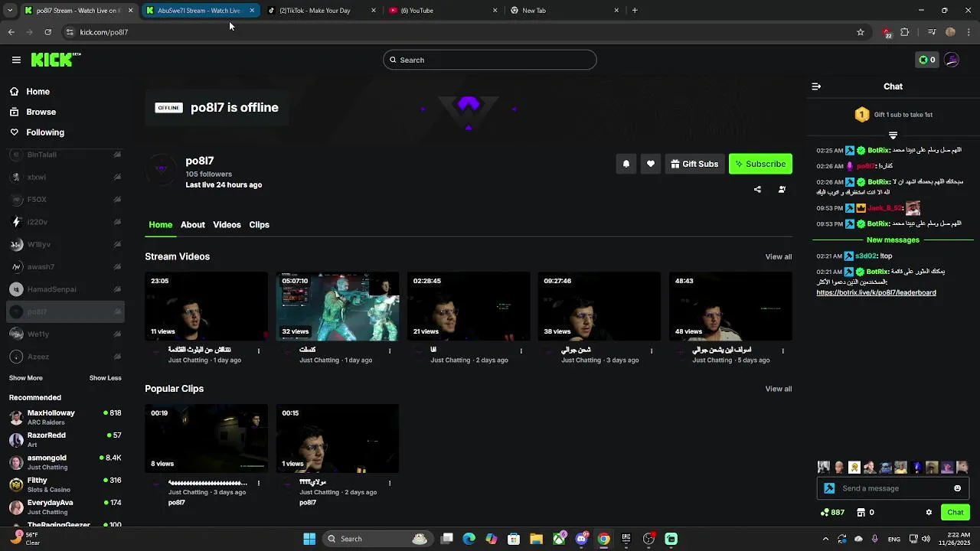
Task: Switch to the Videos tab
Action: 227,225
